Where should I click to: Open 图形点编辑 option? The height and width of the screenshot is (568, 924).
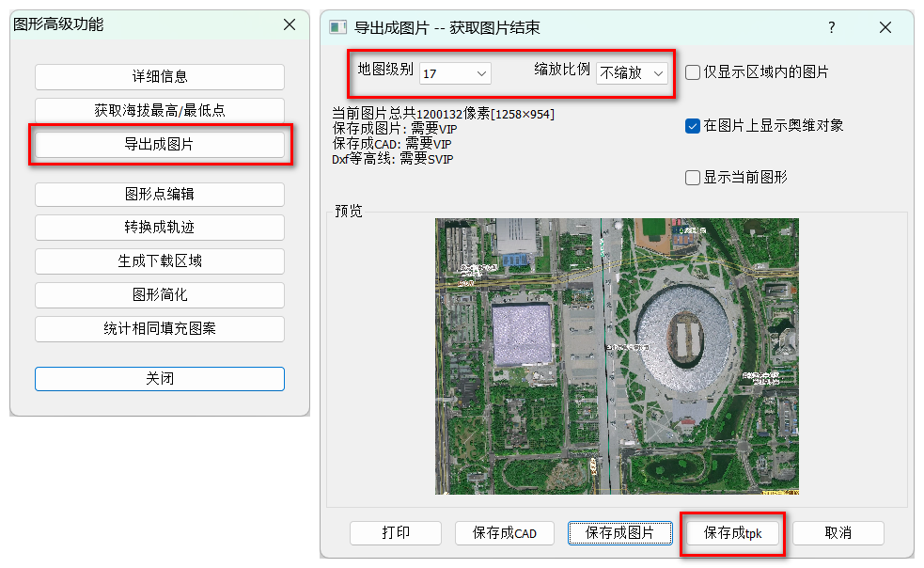(160, 194)
